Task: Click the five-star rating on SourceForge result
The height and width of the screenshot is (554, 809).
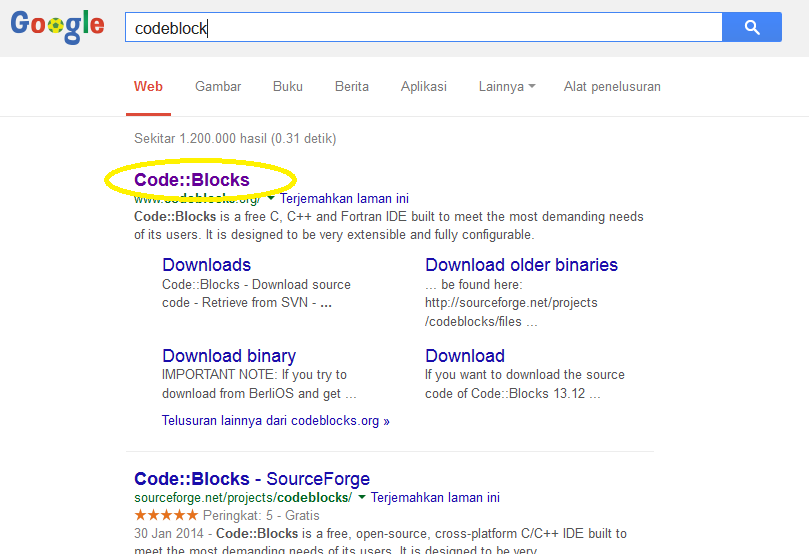Action: coord(166,515)
